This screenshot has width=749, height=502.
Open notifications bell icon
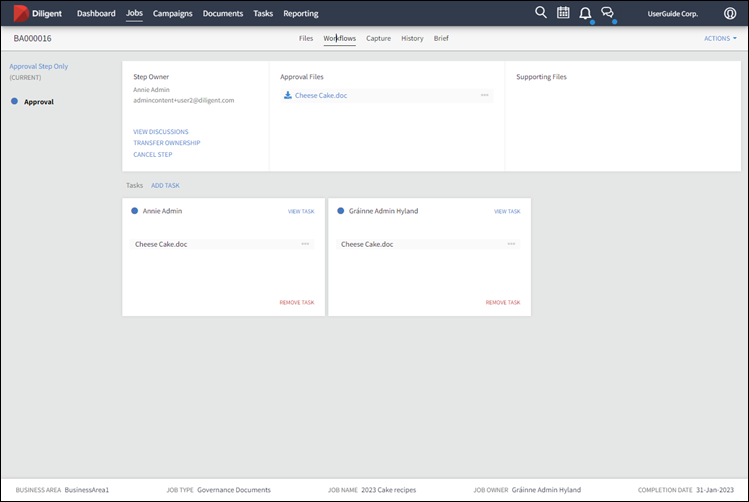click(585, 13)
